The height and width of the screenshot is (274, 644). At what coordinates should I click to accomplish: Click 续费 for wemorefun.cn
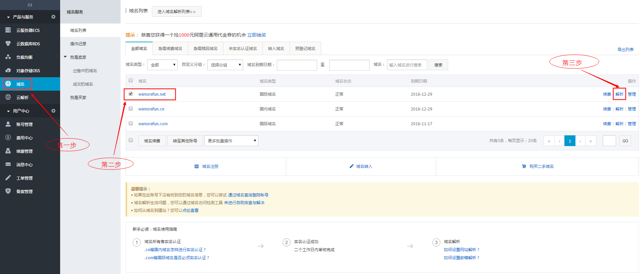tap(607, 109)
